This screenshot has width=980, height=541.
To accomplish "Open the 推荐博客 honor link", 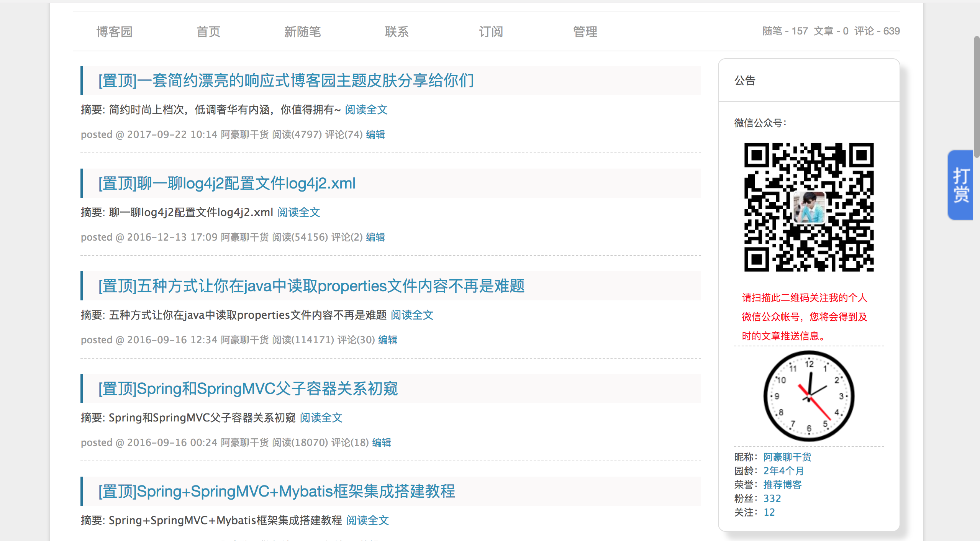I will click(782, 485).
